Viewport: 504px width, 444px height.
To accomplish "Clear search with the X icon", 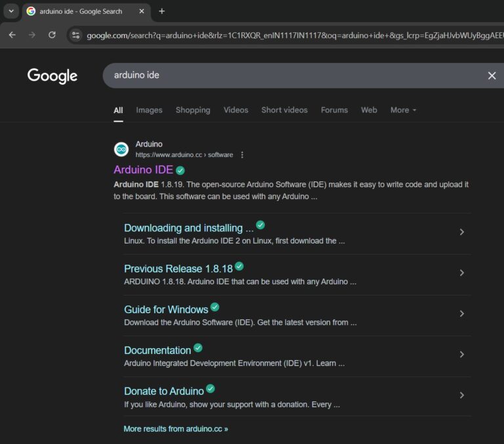I will point(492,76).
